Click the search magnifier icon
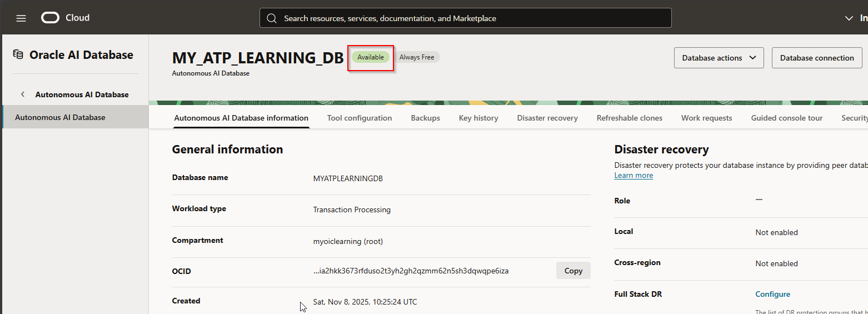Viewport: 868px width, 314px height. pyautogui.click(x=272, y=18)
